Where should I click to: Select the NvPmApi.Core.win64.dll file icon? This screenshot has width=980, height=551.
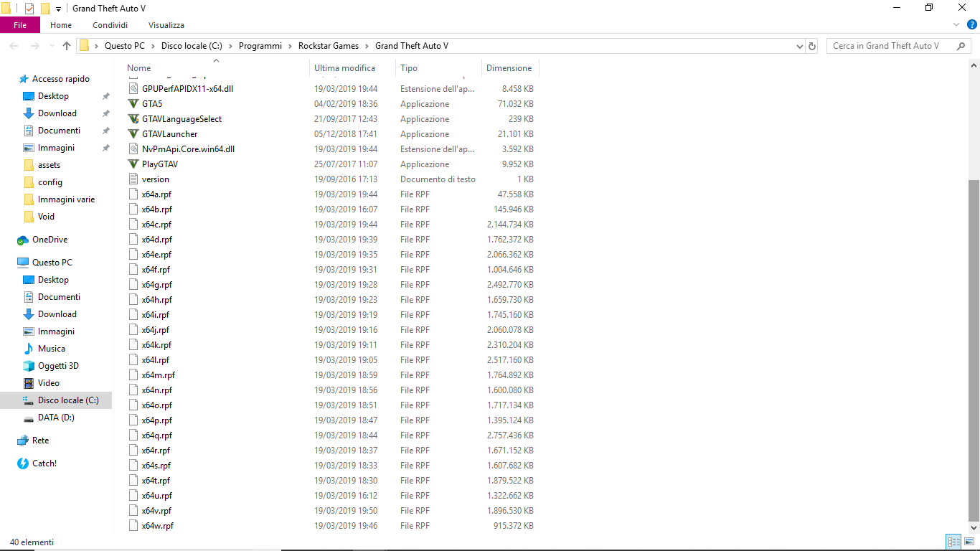click(133, 149)
